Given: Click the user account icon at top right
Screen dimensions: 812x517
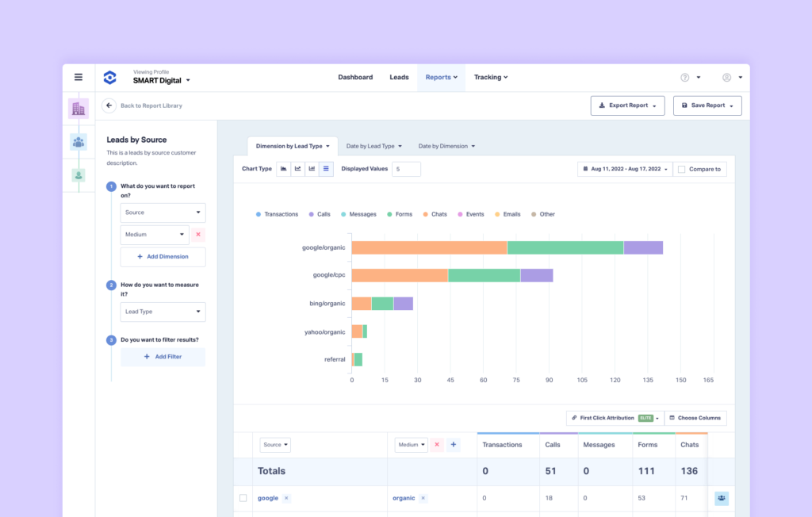Looking at the screenshot, I should pyautogui.click(x=726, y=77).
